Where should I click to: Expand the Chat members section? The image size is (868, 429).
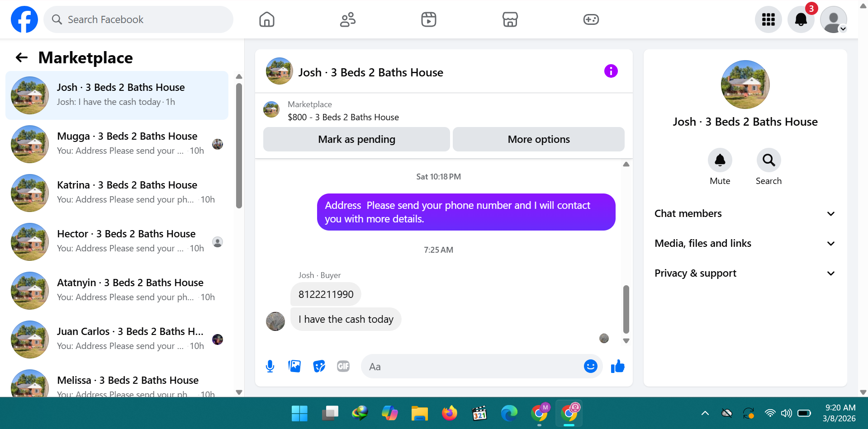745,214
